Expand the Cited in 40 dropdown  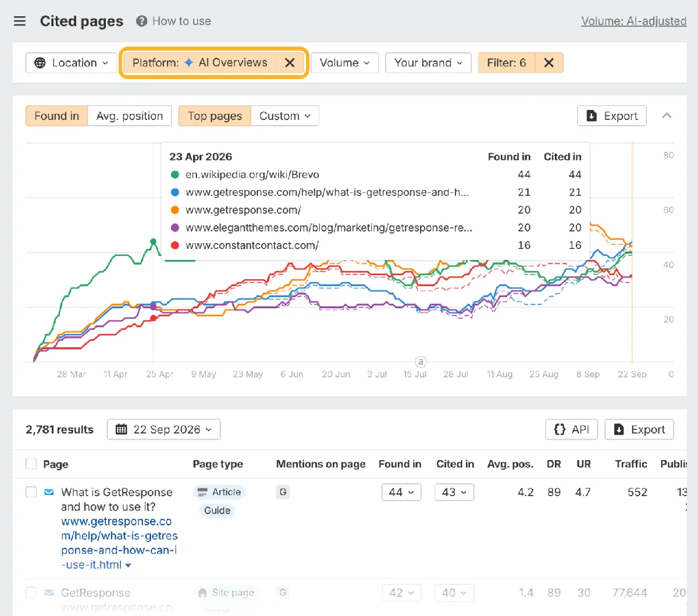point(454,593)
